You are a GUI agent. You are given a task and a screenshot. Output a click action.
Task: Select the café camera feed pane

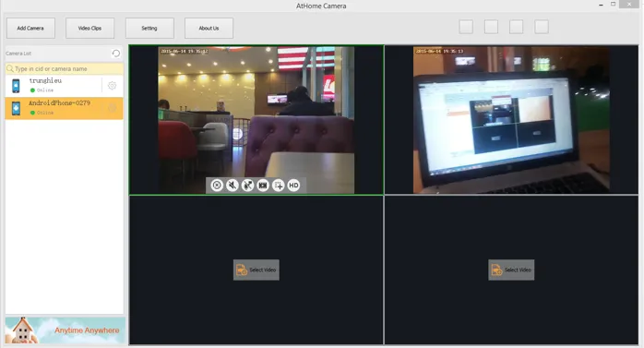coord(256,120)
